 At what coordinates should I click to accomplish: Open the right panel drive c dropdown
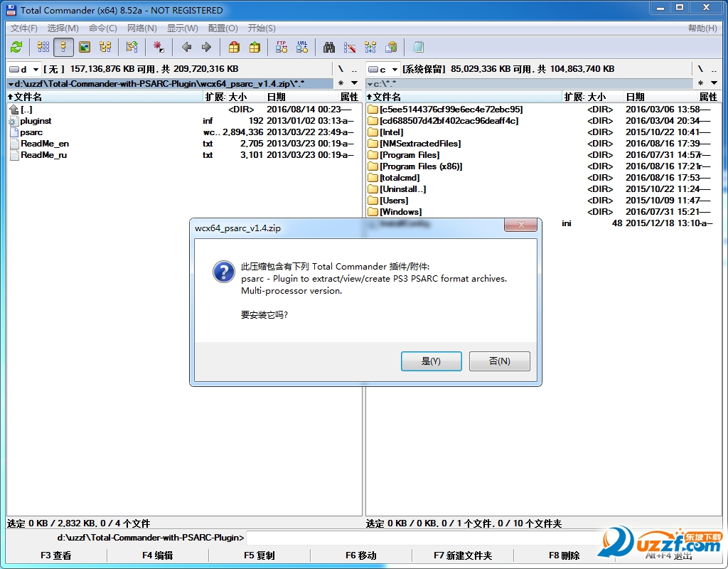pyautogui.click(x=383, y=69)
